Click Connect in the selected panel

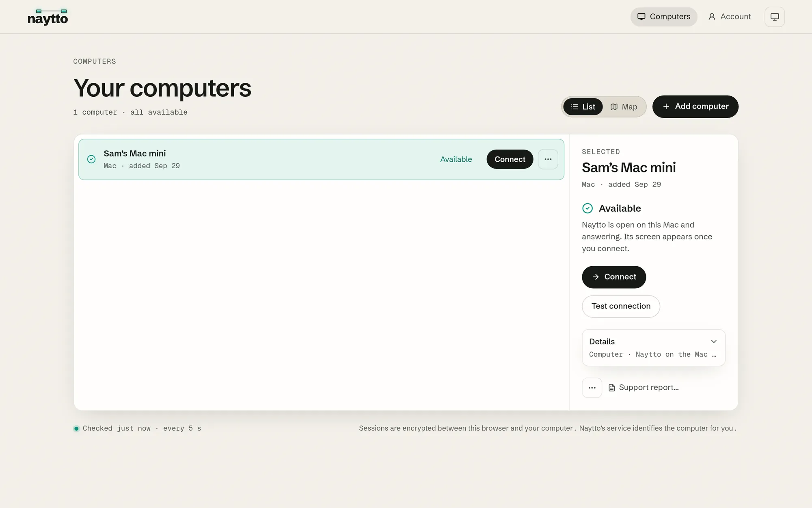tap(614, 277)
